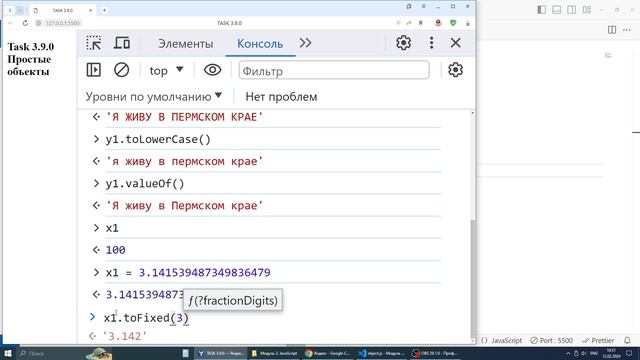Split the VS Code editor

[x=612, y=30]
